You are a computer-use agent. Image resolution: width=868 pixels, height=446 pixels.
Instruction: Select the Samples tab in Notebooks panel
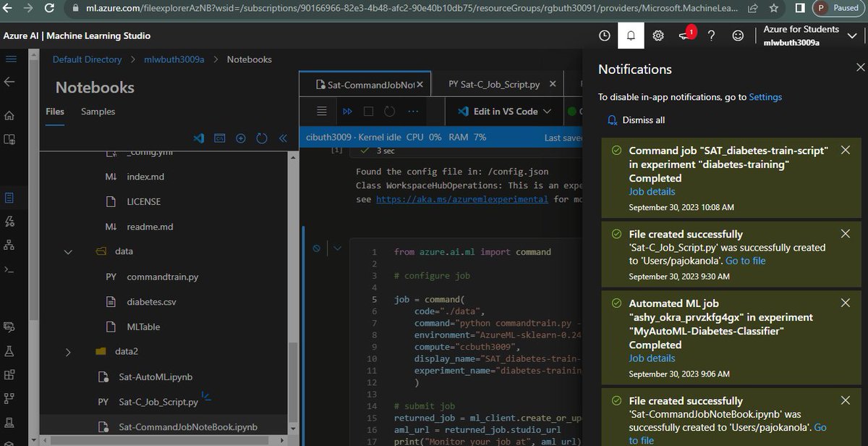click(98, 111)
